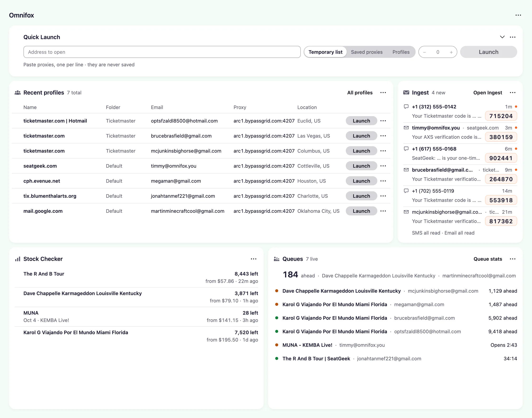Copy code 715204

coord(501,116)
